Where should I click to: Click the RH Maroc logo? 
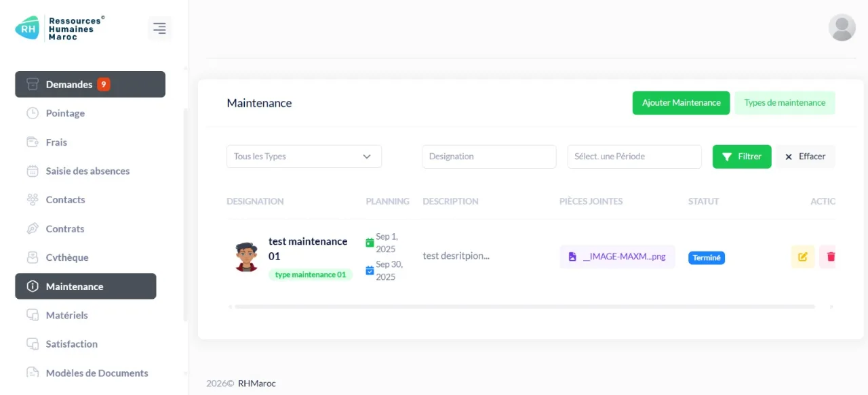(x=60, y=28)
